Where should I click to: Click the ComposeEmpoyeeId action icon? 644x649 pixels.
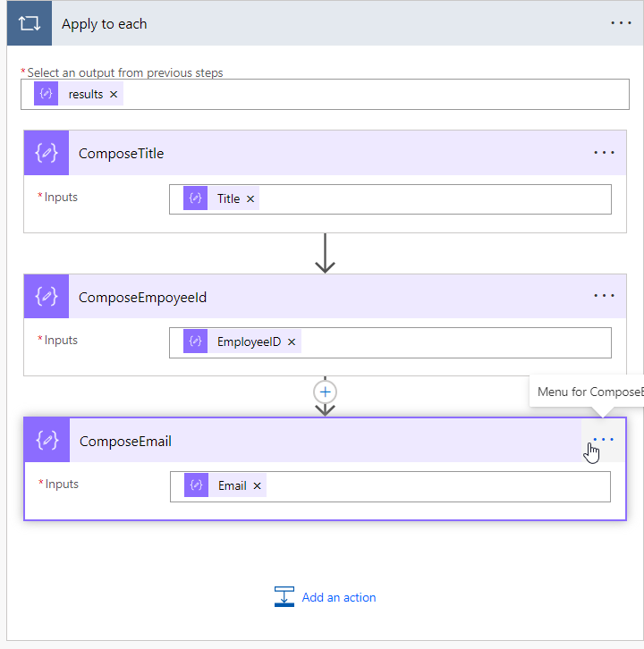tap(47, 296)
